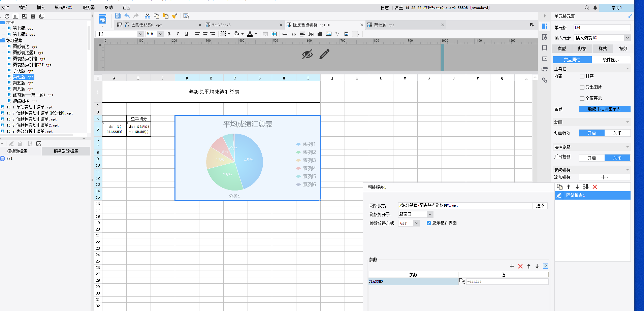This screenshot has height=311, width=644.
Task: Refresh the file tree
Action: [7, 16]
